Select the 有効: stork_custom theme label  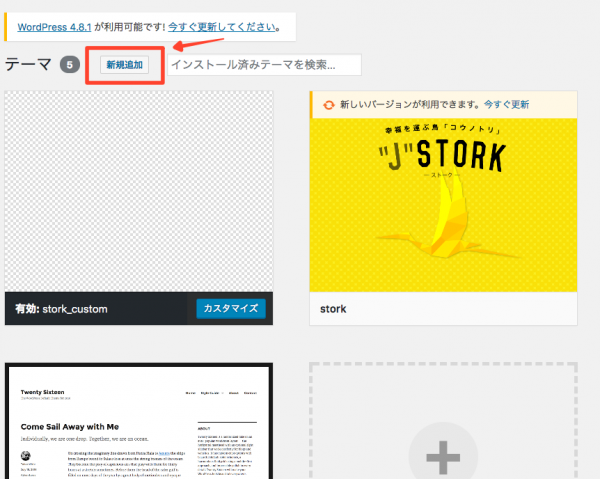[x=61, y=309]
